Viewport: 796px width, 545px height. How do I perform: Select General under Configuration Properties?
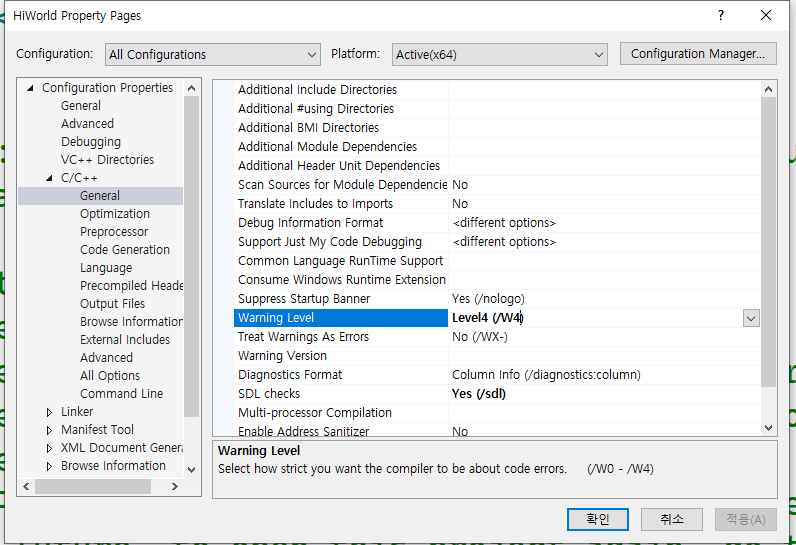click(x=81, y=106)
